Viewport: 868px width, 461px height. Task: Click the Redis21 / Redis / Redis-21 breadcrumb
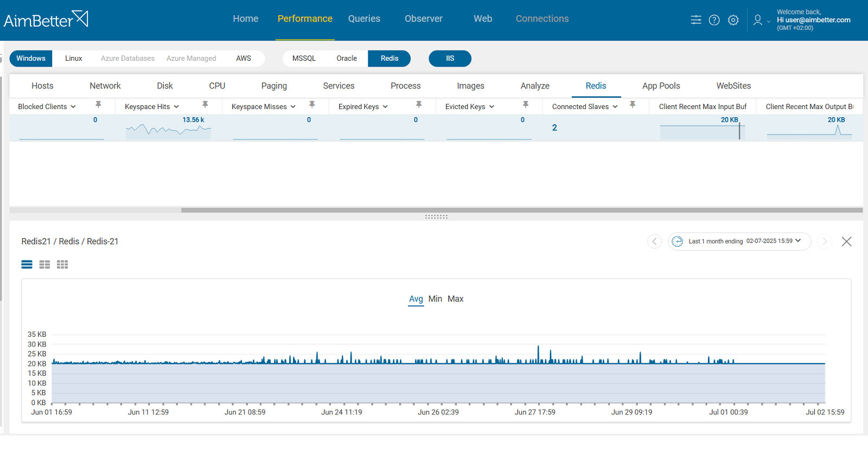(x=70, y=241)
